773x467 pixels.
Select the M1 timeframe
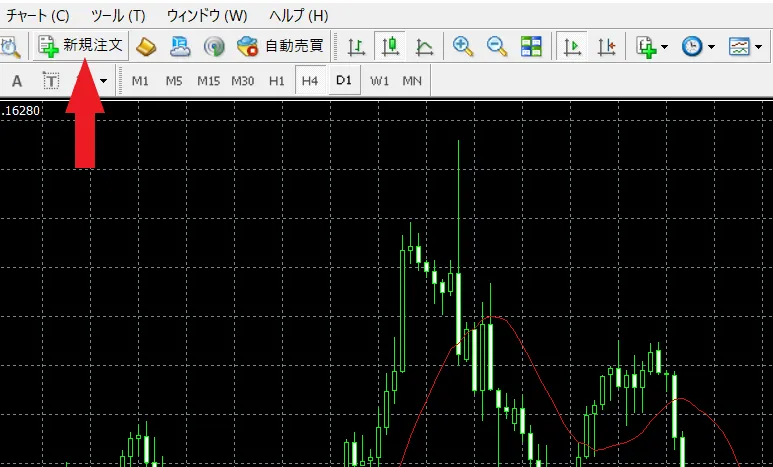pos(140,80)
